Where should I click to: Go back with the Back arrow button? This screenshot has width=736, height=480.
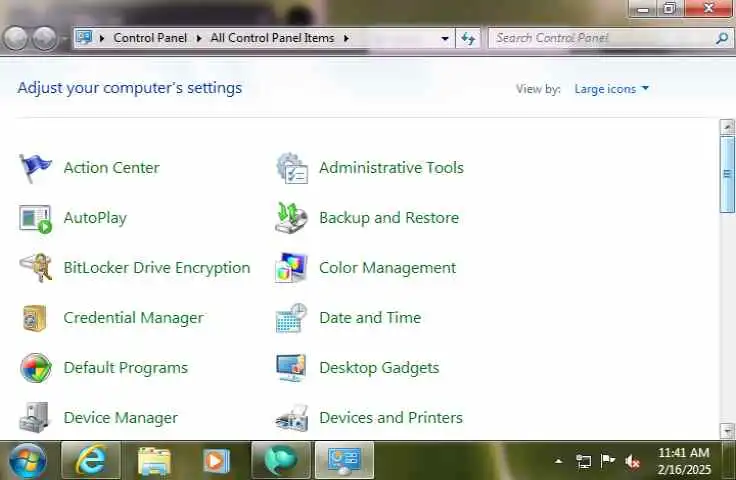(x=15, y=38)
